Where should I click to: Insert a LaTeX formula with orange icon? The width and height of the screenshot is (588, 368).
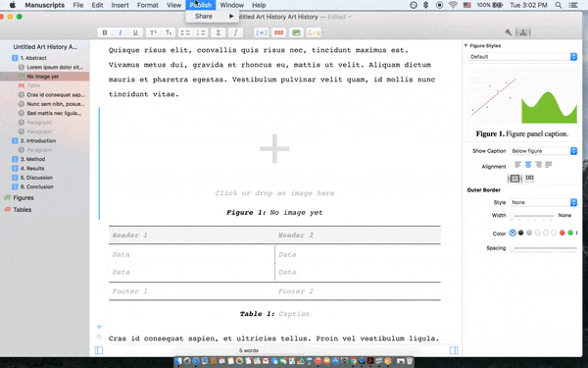tap(314, 32)
